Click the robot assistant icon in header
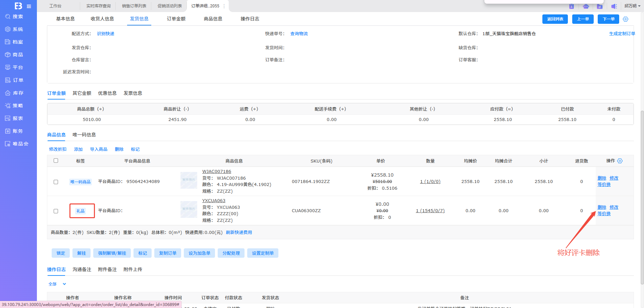 pos(586,6)
